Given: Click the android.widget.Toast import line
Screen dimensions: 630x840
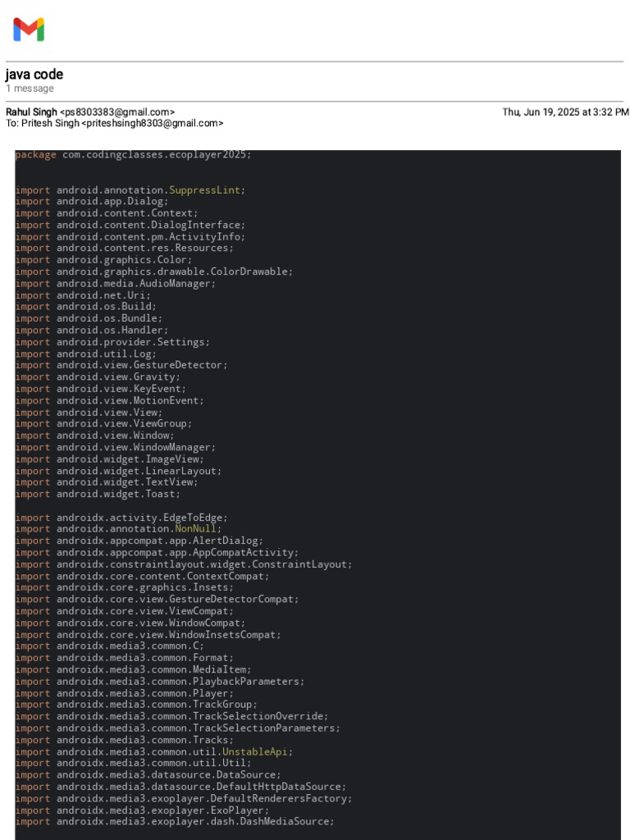Looking at the screenshot, I should click(98, 494).
